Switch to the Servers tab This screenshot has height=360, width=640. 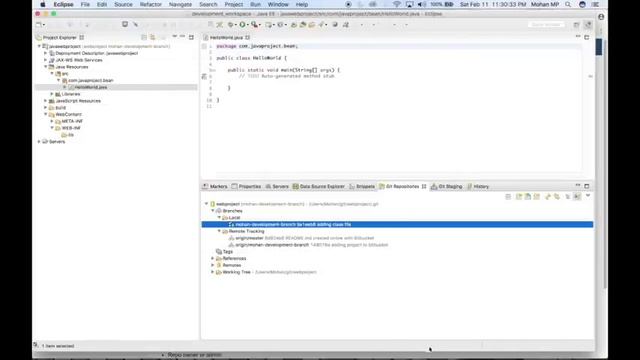tap(277, 187)
